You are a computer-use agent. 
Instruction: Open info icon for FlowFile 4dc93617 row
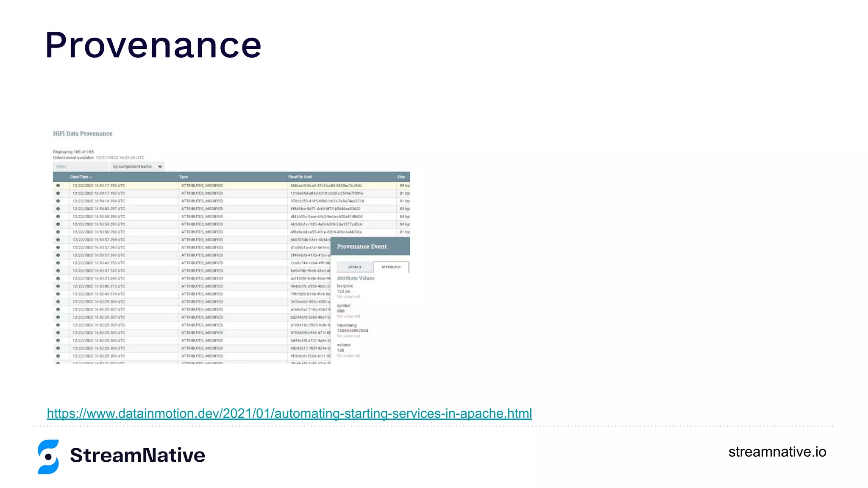[x=58, y=348]
